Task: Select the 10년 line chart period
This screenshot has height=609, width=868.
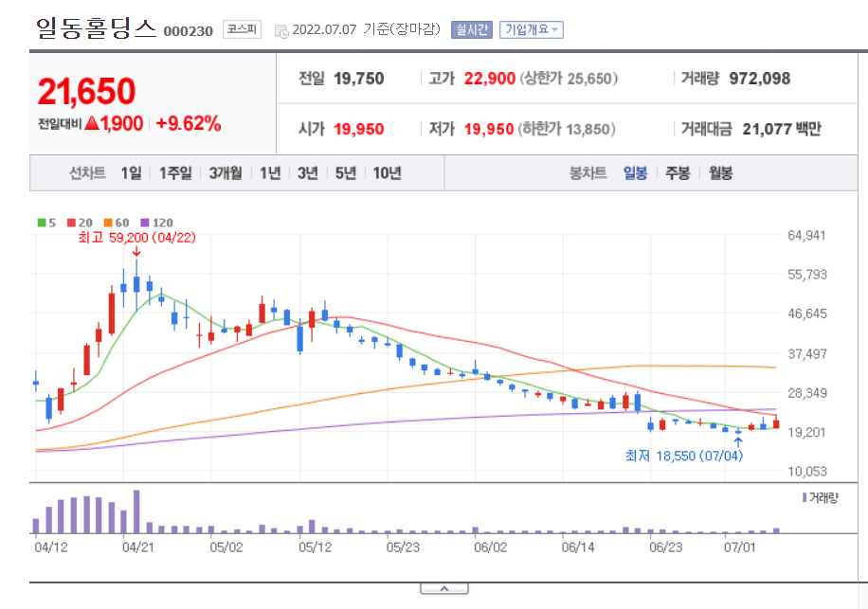Action: [387, 173]
